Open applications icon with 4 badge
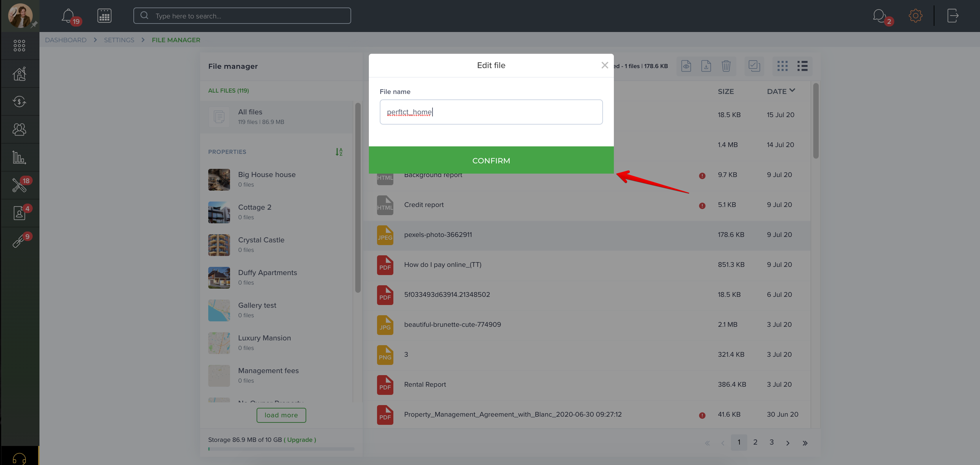Screen dimensions: 980x465 click(19, 213)
